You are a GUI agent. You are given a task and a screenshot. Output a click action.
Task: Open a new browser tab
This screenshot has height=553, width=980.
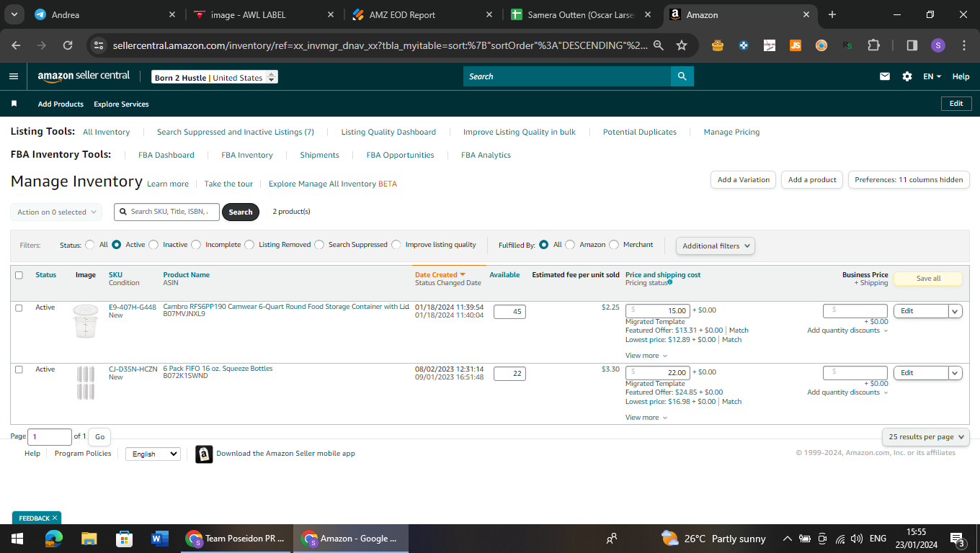832,14
